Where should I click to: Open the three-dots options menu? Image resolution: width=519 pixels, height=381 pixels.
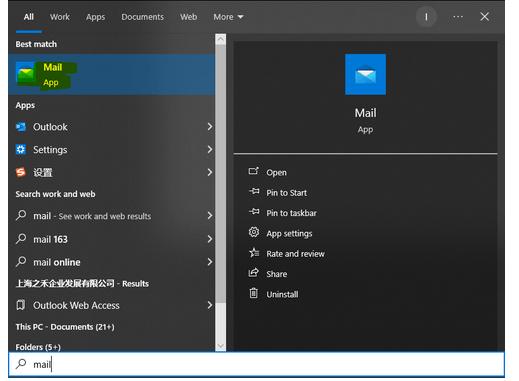click(x=458, y=17)
